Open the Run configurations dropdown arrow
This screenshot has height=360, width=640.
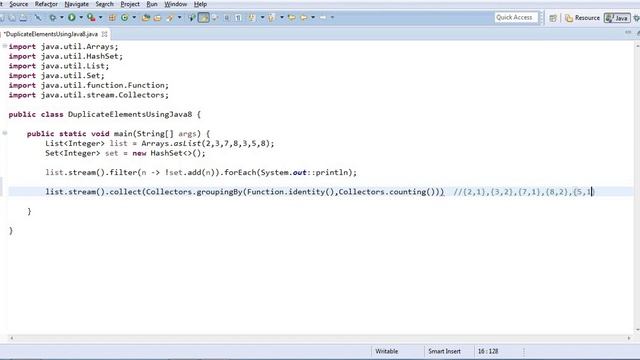coord(81,18)
